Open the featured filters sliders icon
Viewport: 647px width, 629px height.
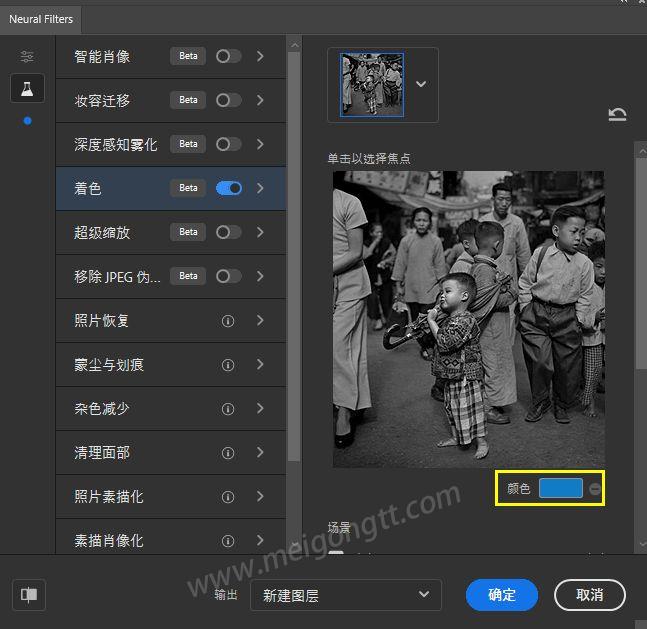click(27, 56)
